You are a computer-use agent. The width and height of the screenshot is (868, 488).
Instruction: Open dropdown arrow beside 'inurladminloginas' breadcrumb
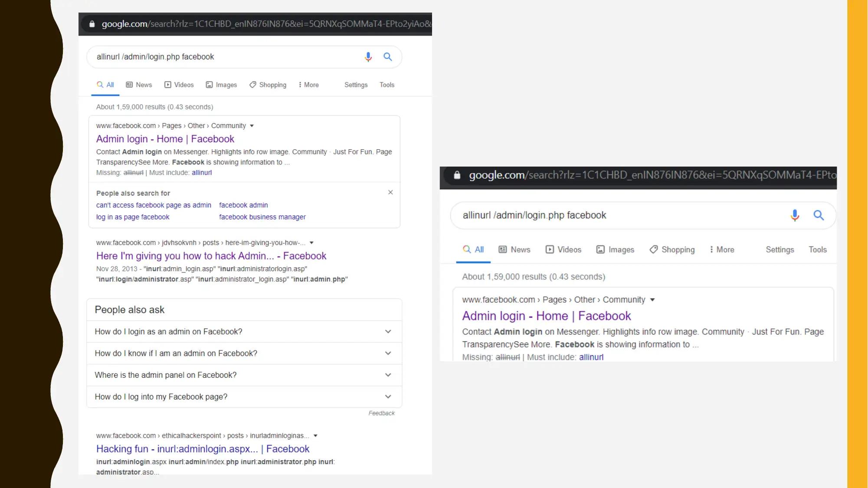315,436
